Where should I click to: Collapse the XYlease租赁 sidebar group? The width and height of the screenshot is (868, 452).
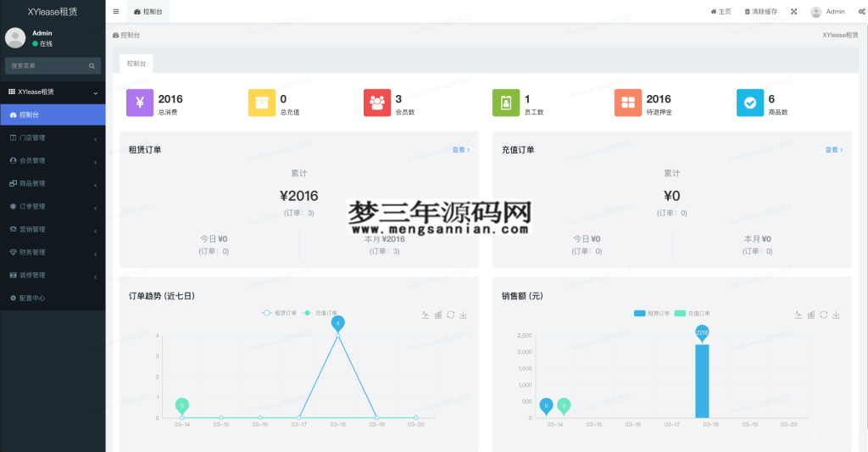point(53,92)
